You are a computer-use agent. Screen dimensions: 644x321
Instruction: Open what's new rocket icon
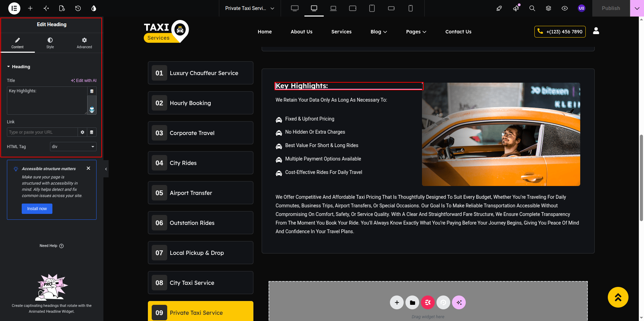click(x=499, y=8)
